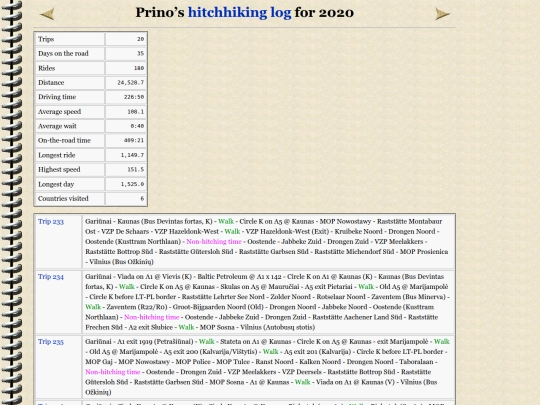The image size is (540, 405).
Task: Click the longest day value 1,525.0
Action: point(132,184)
